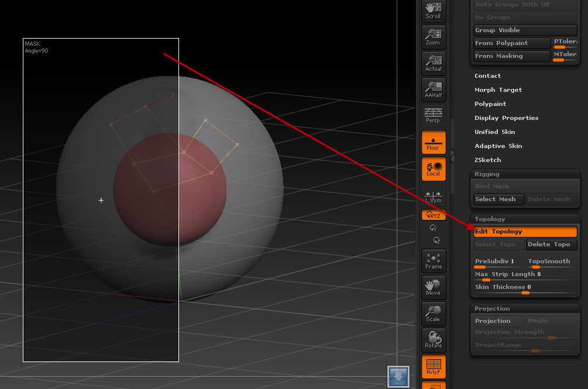Viewport: 588px width, 389px height.
Task: Select the Scale navigation icon
Action: click(x=434, y=314)
